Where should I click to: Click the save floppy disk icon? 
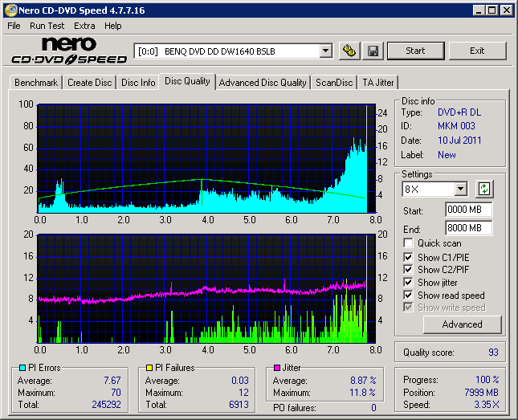coord(373,51)
